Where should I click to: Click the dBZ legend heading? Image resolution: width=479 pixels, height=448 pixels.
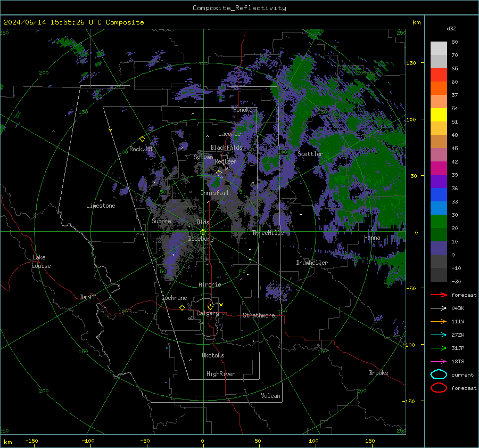tap(451, 28)
